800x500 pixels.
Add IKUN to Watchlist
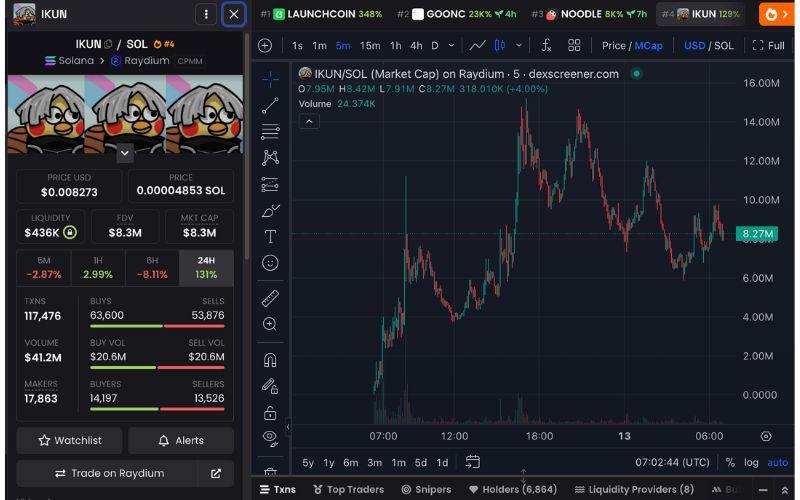click(x=69, y=440)
